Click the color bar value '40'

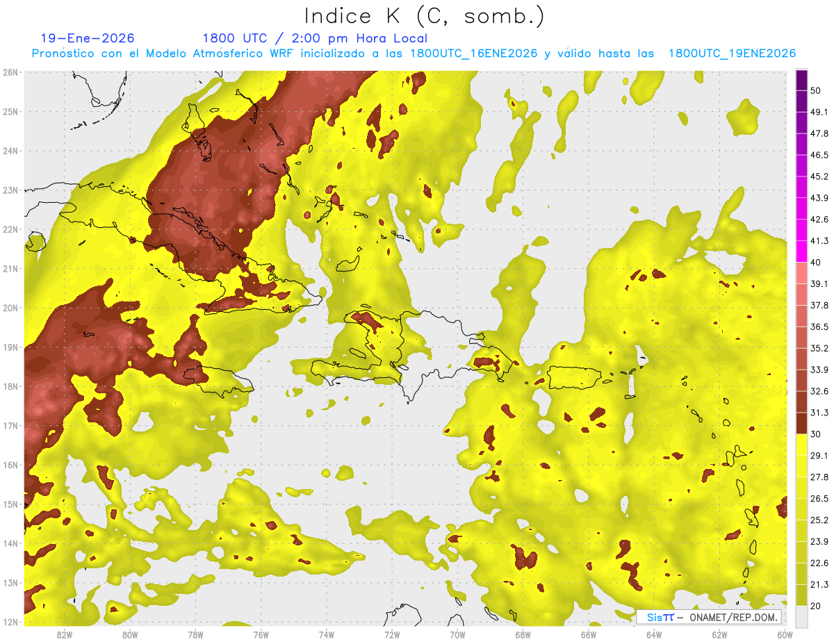pyautogui.click(x=816, y=263)
